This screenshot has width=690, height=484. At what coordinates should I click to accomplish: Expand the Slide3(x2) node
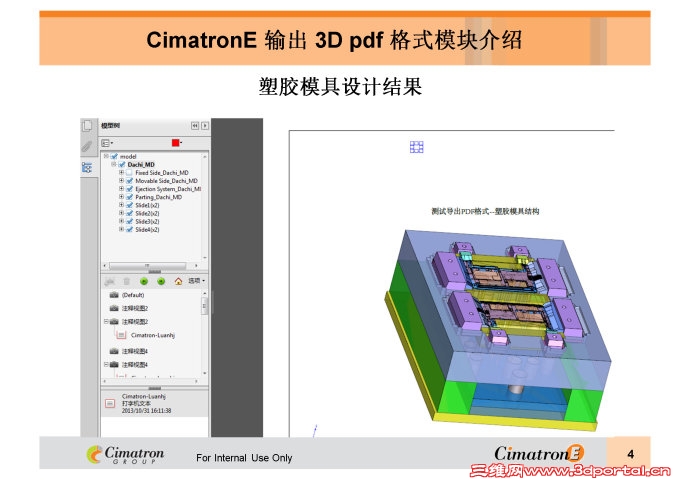pos(121,221)
